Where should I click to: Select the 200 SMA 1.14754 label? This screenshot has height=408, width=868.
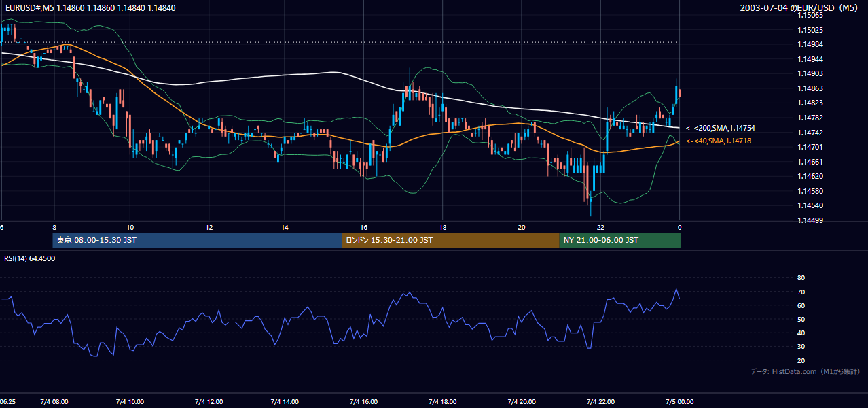pos(721,128)
